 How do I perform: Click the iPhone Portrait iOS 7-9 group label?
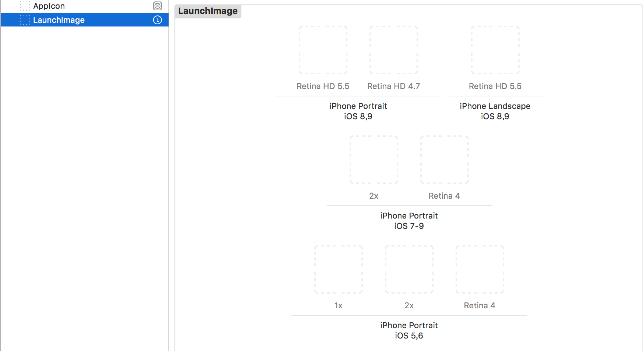[409, 221]
